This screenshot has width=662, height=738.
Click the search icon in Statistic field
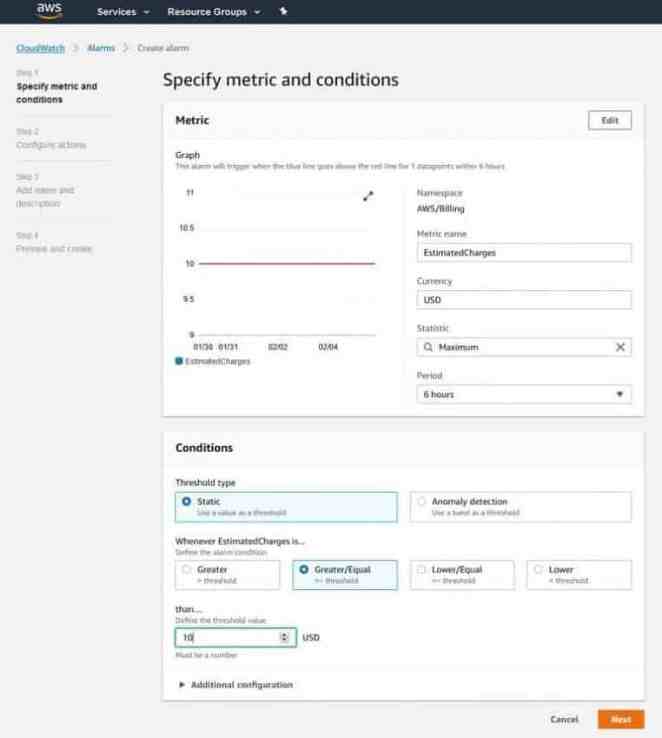pos(428,347)
